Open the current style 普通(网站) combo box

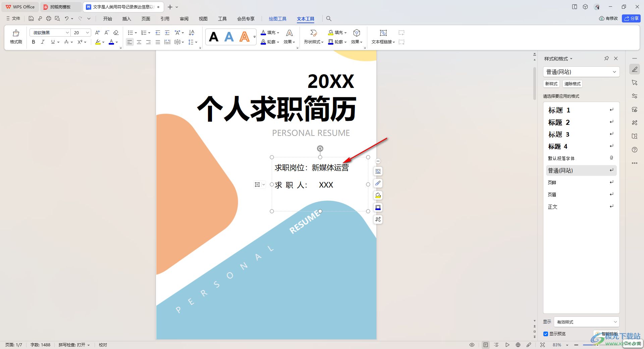581,72
